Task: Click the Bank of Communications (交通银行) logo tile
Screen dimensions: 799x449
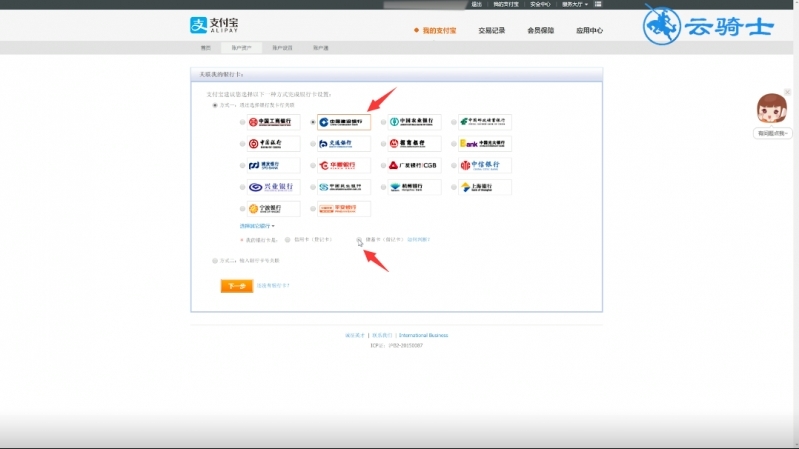Action: [344, 144]
